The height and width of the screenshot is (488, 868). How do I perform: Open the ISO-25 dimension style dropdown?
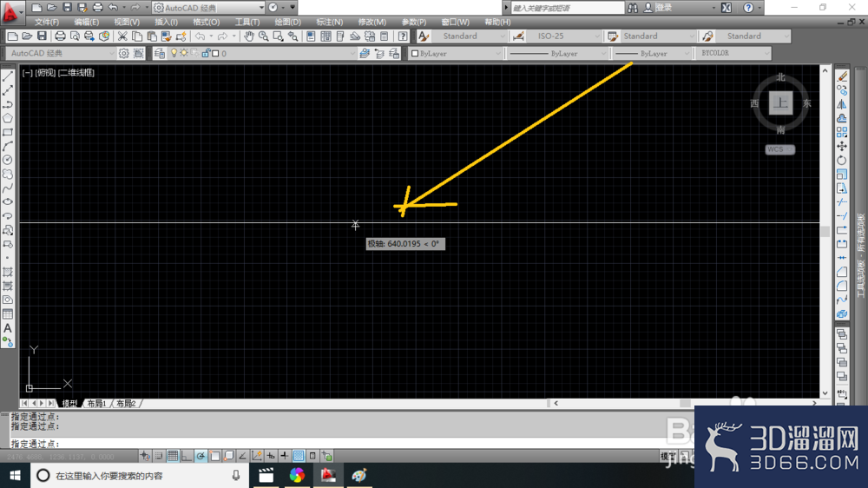pos(563,36)
